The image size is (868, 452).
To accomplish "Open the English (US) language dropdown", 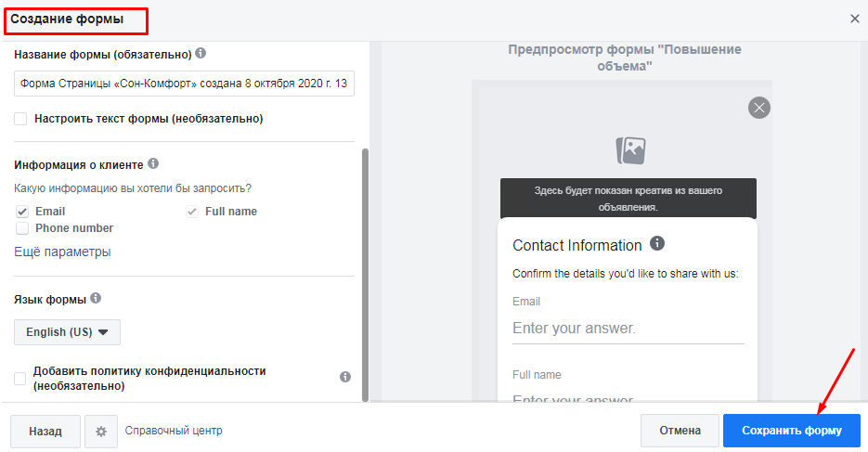I will (x=67, y=332).
